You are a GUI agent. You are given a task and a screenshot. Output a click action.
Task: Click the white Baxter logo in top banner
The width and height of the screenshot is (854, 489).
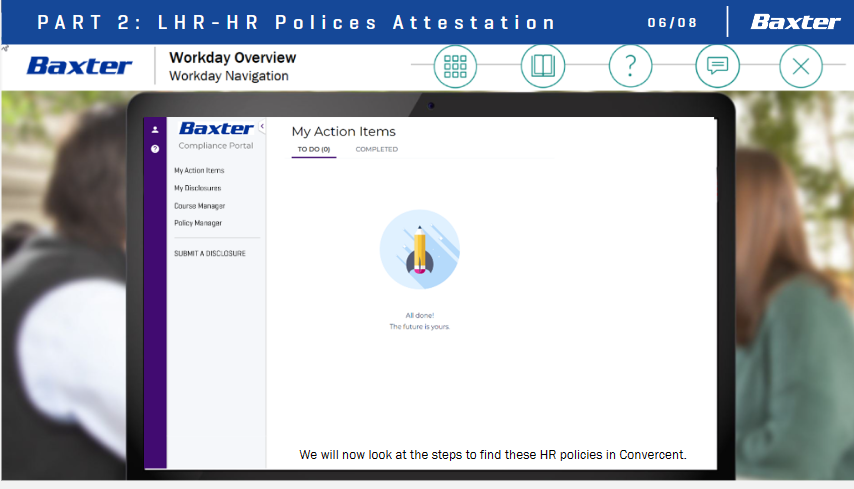click(x=795, y=22)
